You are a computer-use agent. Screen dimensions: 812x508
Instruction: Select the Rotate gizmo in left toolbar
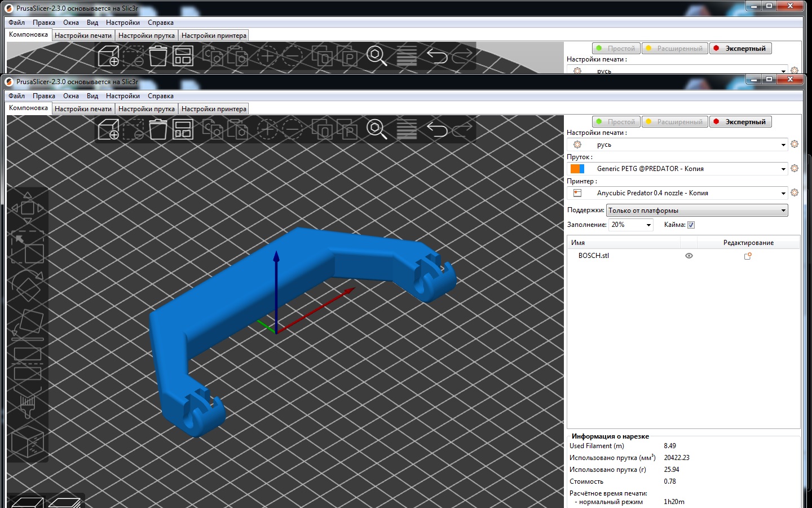[27, 287]
